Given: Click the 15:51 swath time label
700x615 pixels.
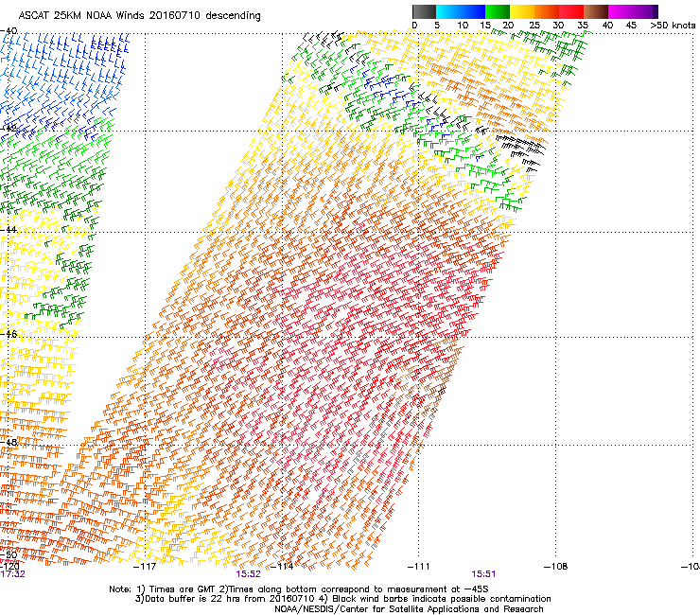Looking at the screenshot, I should 483,574.
